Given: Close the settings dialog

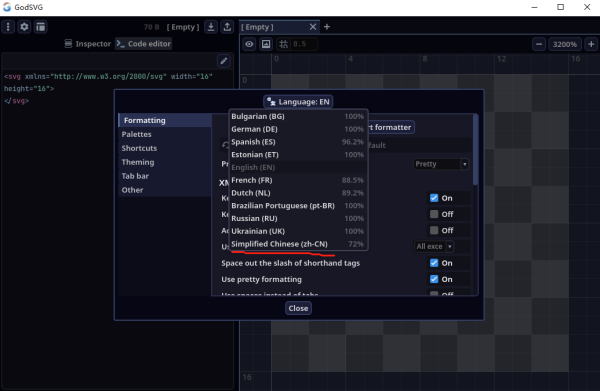Looking at the screenshot, I should 298,308.
